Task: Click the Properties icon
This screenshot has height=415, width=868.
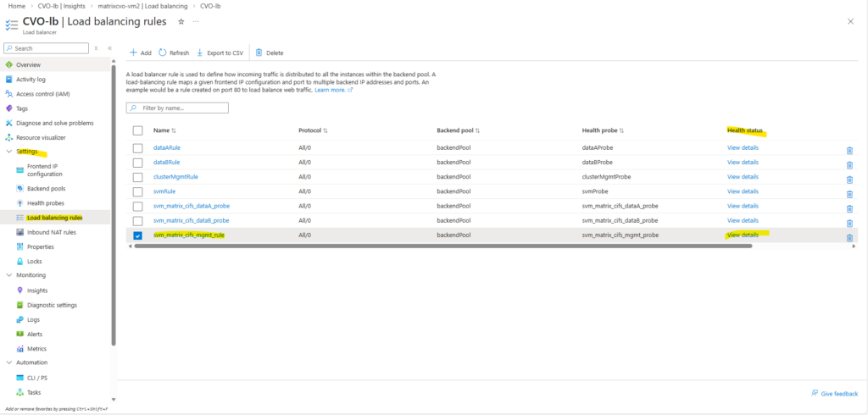Action: (20, 246)
